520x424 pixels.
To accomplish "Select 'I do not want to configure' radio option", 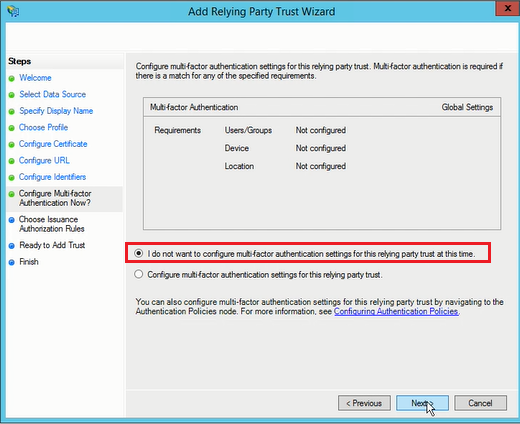I will (138, 253).
